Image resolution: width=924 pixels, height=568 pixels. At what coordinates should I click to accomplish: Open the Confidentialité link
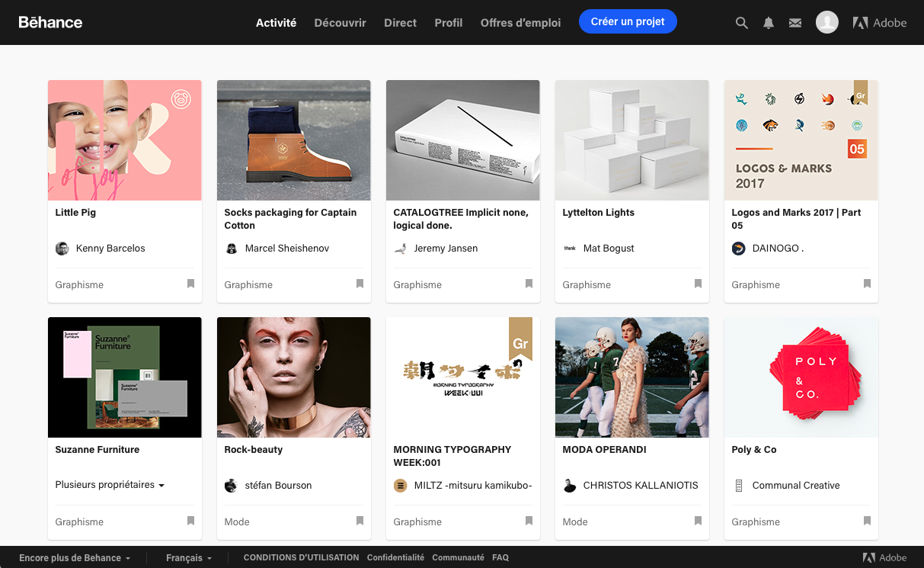coord(395,558)
